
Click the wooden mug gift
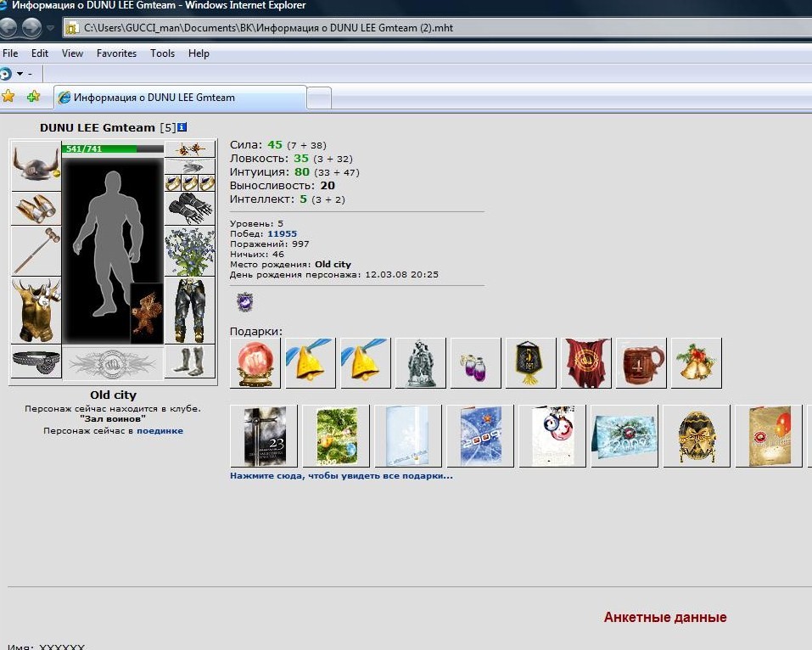(641, 363)
